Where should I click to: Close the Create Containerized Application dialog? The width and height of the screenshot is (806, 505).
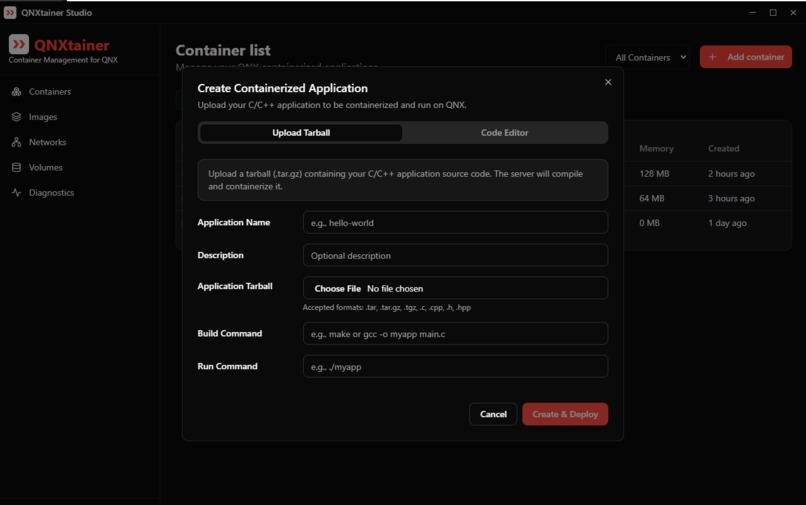[608, 82]
